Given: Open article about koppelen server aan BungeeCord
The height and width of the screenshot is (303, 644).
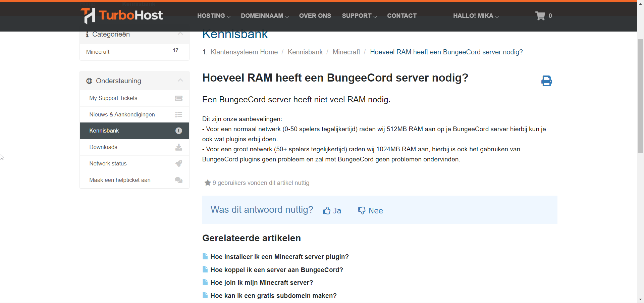Looking at the screenshot, I should click(276, 270).
